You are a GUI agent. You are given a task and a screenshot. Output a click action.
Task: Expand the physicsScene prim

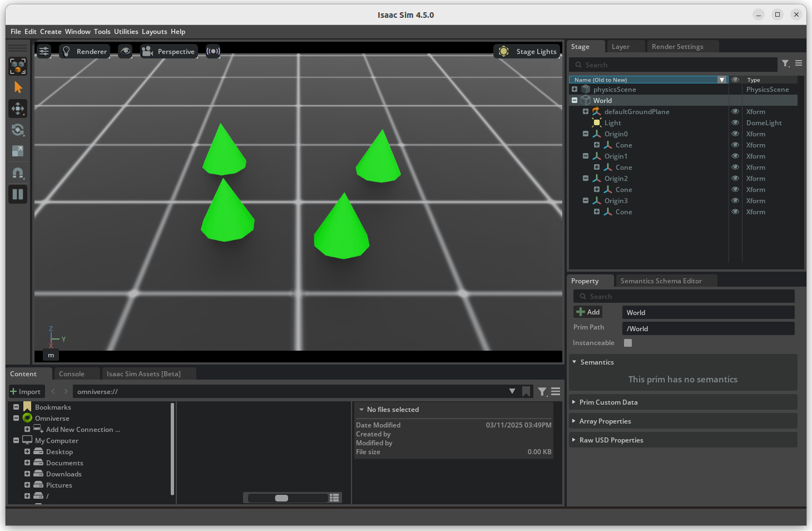575,89
